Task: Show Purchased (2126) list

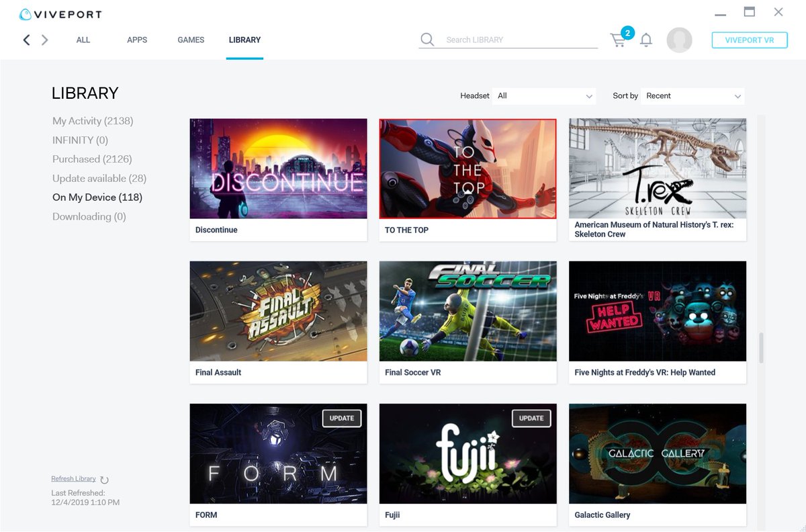Action: coord(92,159)
